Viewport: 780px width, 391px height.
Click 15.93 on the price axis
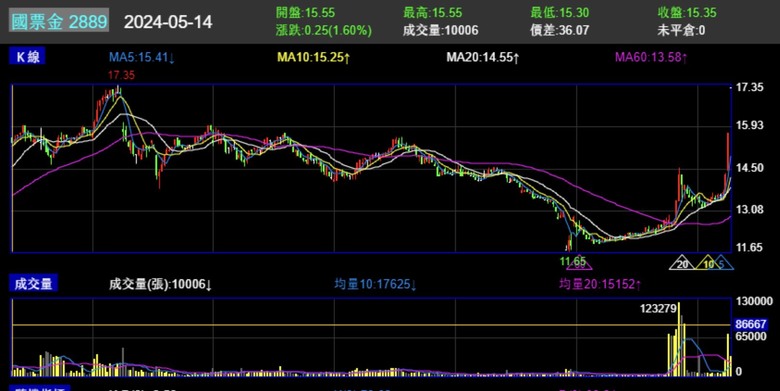750,125
